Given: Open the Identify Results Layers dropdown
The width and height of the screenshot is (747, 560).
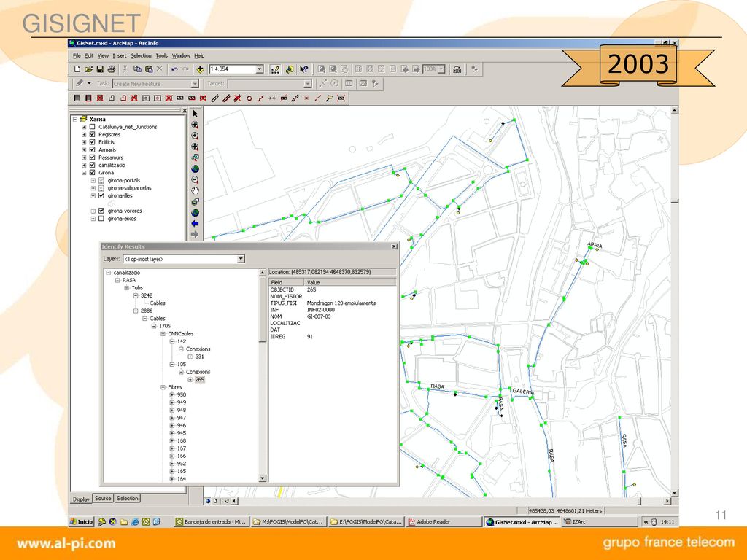Looking at the screenshot, I should [x=241, y=259].
